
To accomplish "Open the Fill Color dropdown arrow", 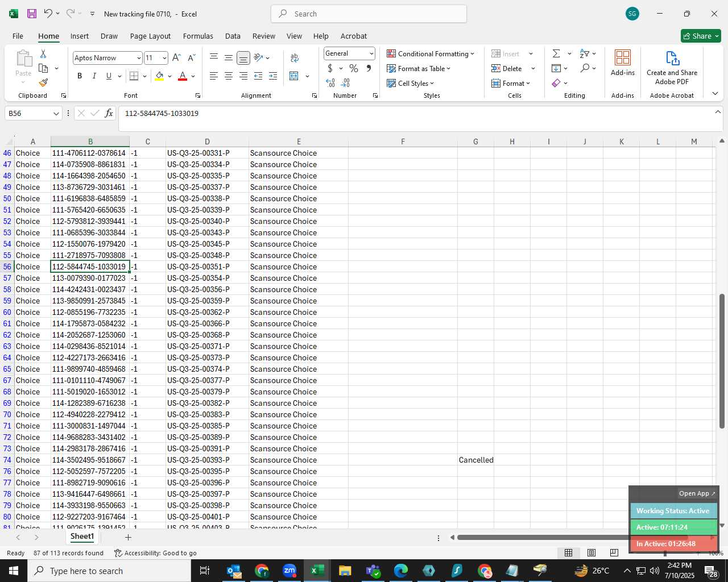I will (169, 76).
